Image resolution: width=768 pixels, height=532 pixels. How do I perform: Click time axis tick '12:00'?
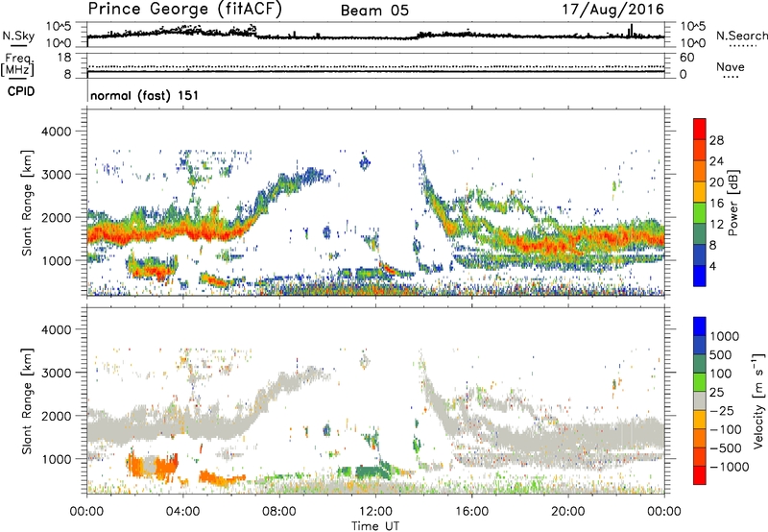tap(375, 512)
